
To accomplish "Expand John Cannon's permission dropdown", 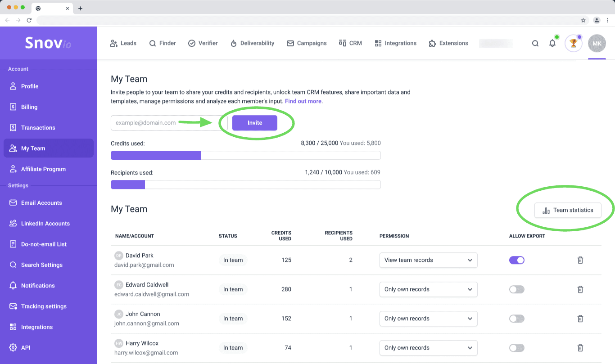I will coord(428,319).
